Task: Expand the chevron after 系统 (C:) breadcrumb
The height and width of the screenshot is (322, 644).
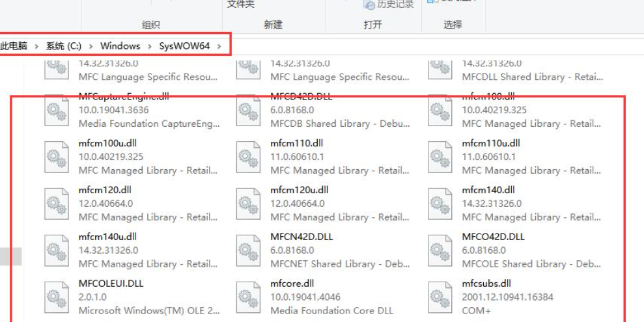Action: (91, 46)
